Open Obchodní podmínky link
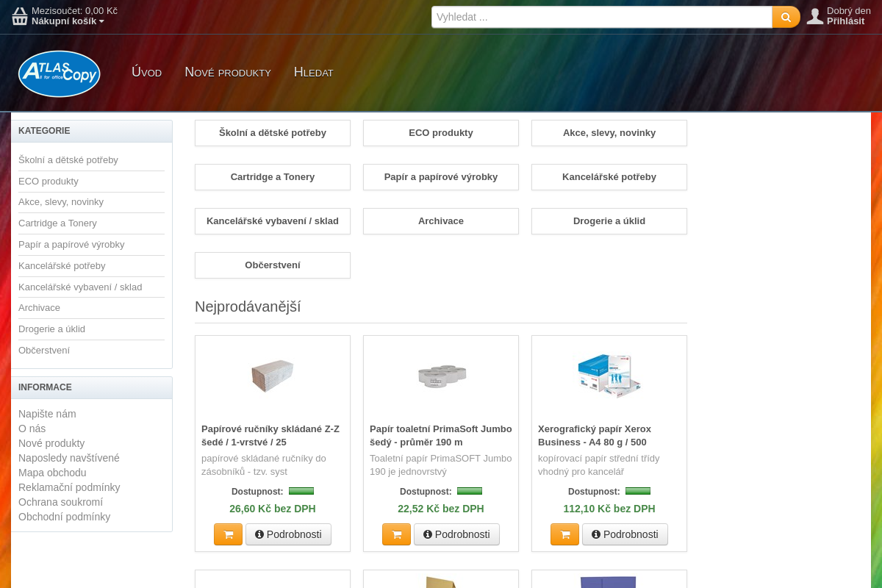Viewport: 882px width, 588px height. [65, 517]
